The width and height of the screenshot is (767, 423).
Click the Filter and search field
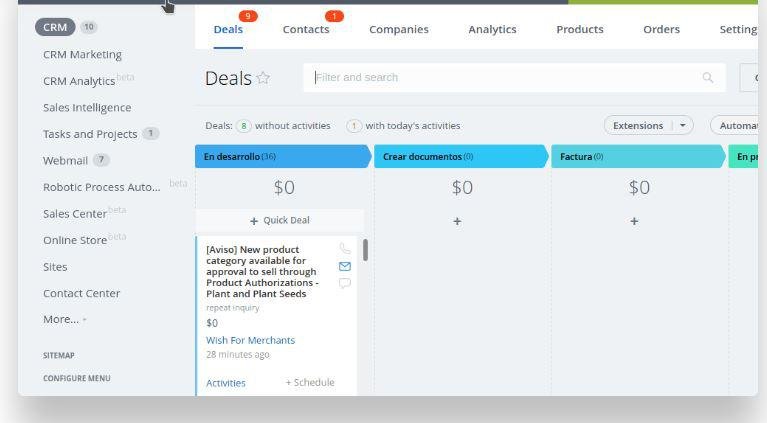click(500, 78)
